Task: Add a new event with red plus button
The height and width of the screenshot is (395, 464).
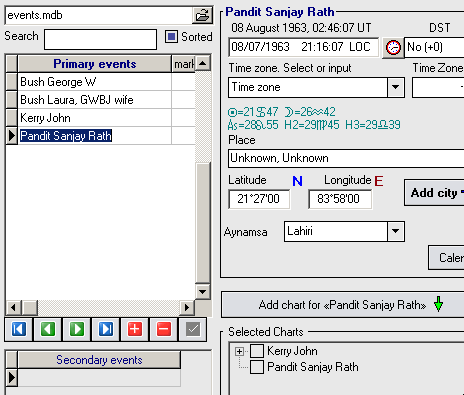Action: tap(135, 329)
